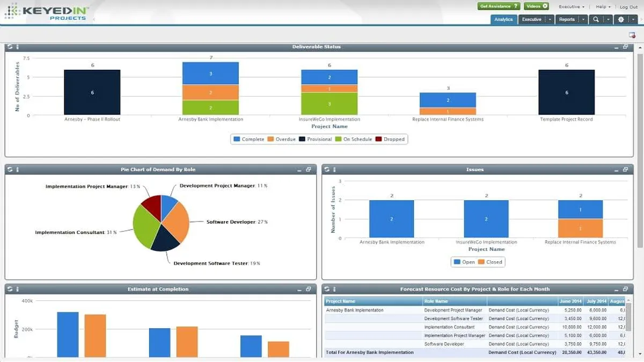Screen dimensions: 644x362
Task: Open the Reports tab
Action: [x=567, y=19]
